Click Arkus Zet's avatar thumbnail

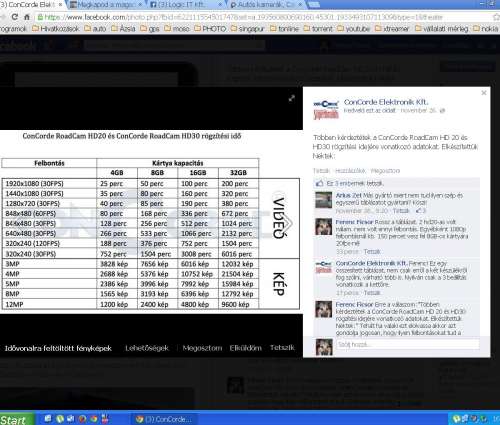[x=324, y=200]
